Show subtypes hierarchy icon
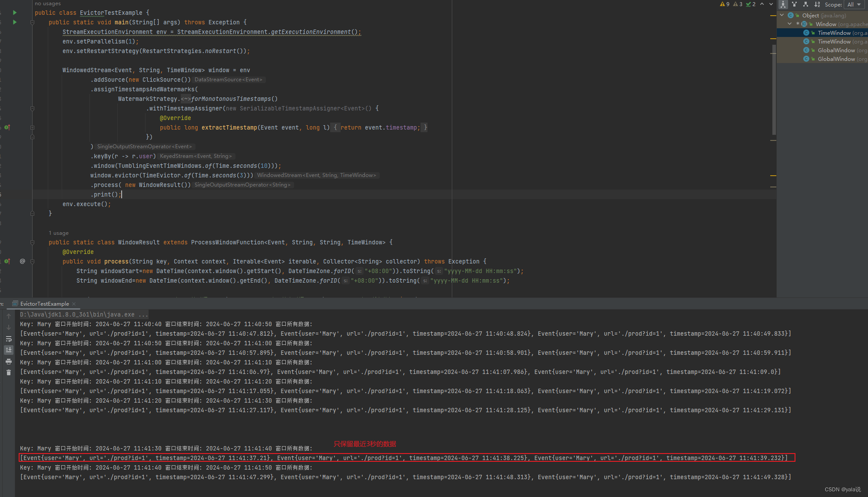The height and width of the screenshot is (497, 868). 805,4
